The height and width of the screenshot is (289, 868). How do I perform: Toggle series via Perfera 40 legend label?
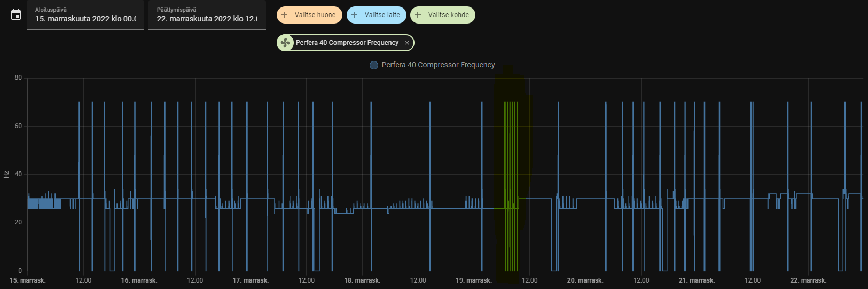(438, 65)
